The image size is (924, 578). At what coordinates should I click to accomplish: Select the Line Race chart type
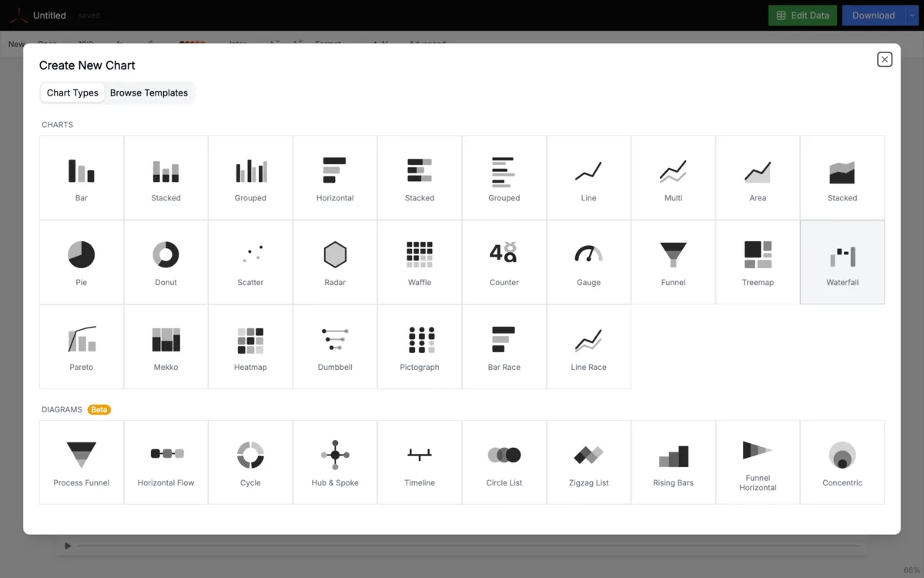[x=589, y=347]
